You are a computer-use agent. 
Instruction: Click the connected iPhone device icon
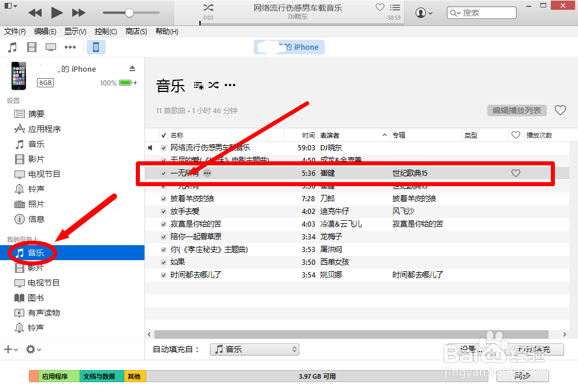coord(96,47)
